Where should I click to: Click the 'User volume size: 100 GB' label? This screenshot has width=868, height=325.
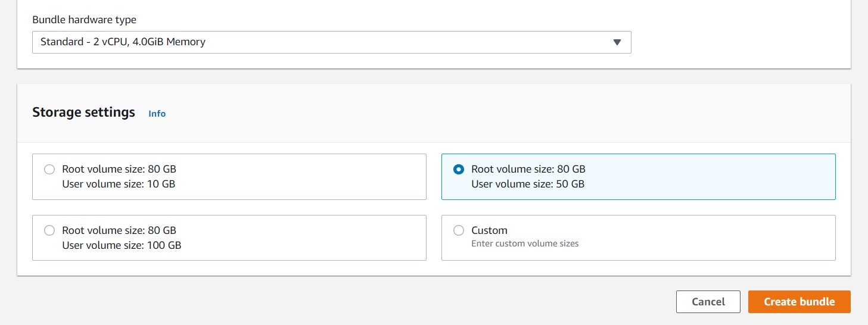(x=122, y=245)
